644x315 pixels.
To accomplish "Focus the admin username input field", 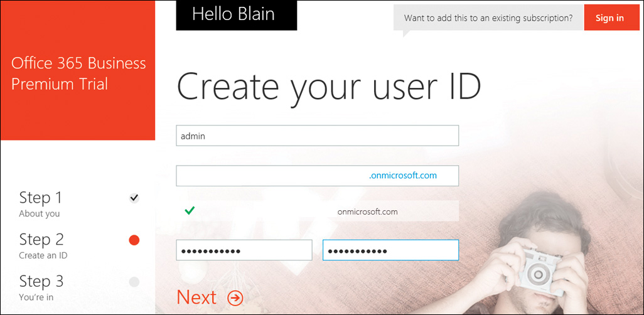I will [x=317, y=136].
